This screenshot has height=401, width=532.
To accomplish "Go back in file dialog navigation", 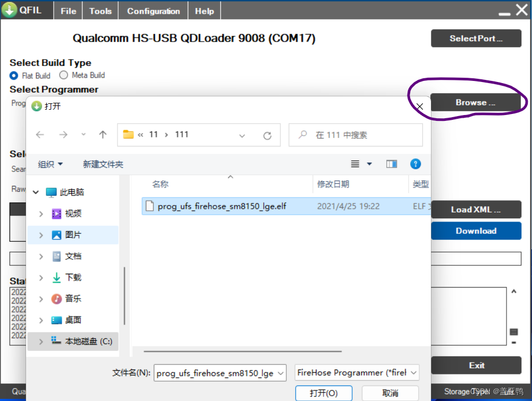I will [40, 135].
